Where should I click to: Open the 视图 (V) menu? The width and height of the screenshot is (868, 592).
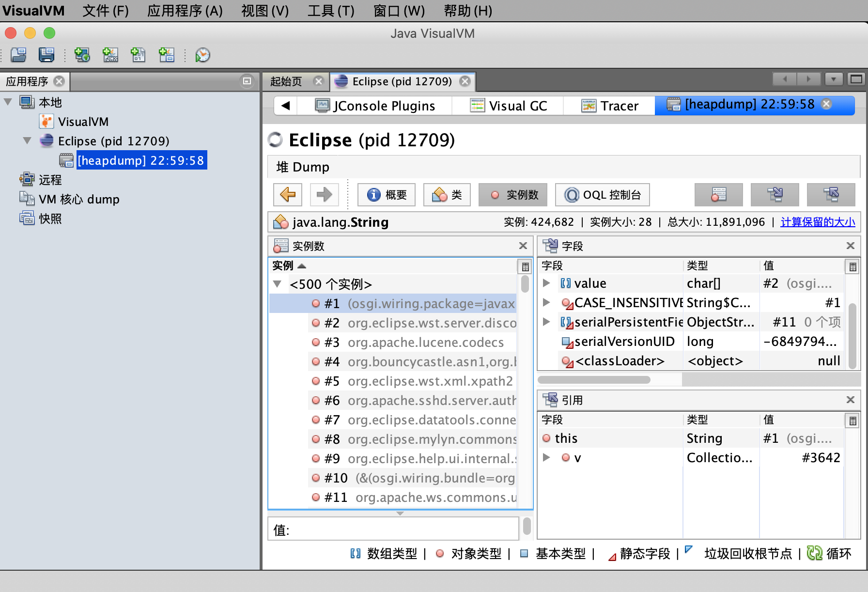(265, 11)
